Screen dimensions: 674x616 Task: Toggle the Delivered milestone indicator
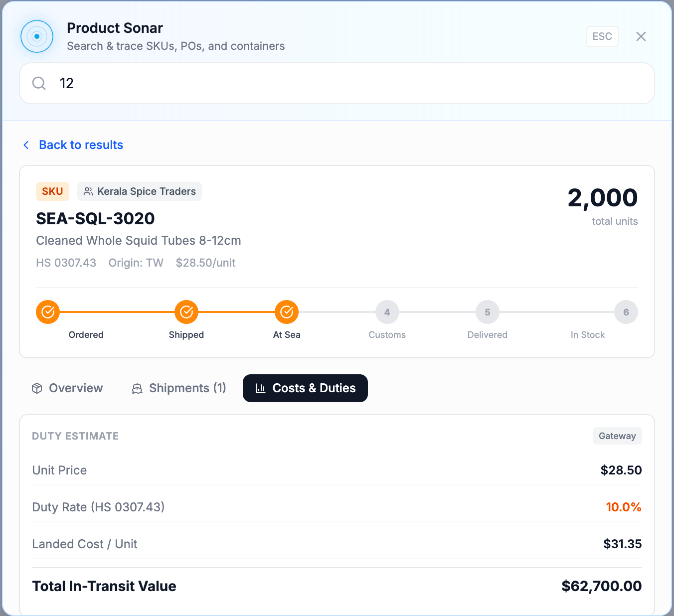[487, 311]
